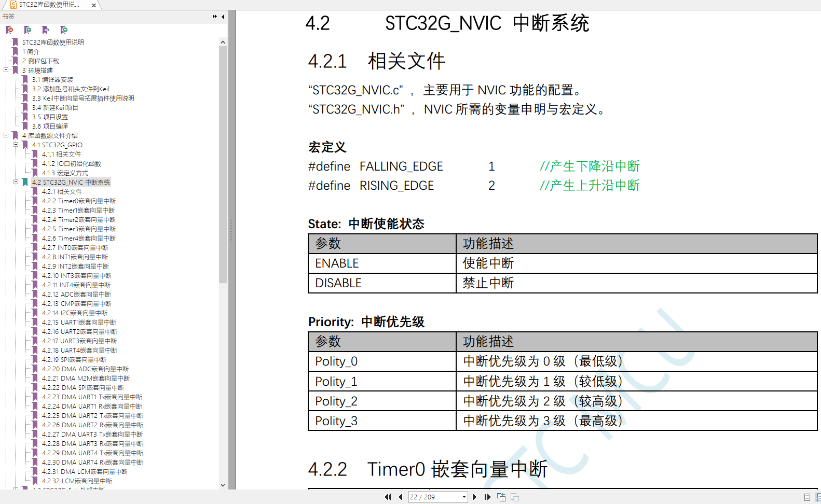
Task: Open '4.2.1 相关文件' bookmark
Action: point(62,191)
